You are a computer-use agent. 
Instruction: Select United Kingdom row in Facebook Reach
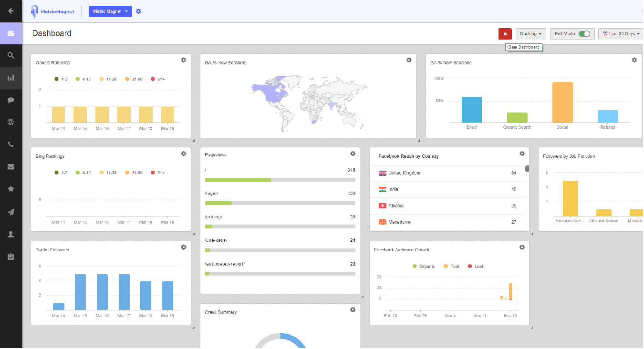point(448,173)
